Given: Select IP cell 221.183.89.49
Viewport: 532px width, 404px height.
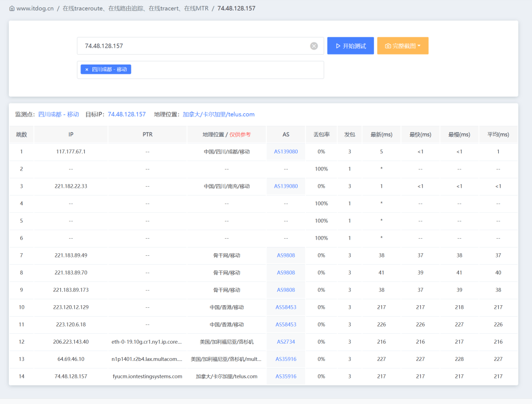Looking at the screenshot, I should pyautogui.click(x=71, y=255).
